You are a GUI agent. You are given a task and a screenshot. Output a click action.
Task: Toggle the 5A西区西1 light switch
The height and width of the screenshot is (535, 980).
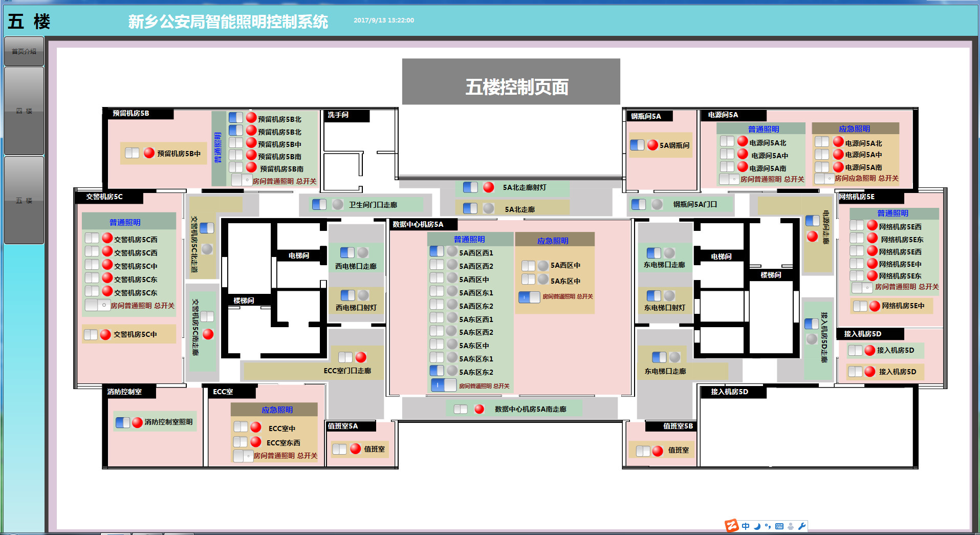(x=437, y=251)
